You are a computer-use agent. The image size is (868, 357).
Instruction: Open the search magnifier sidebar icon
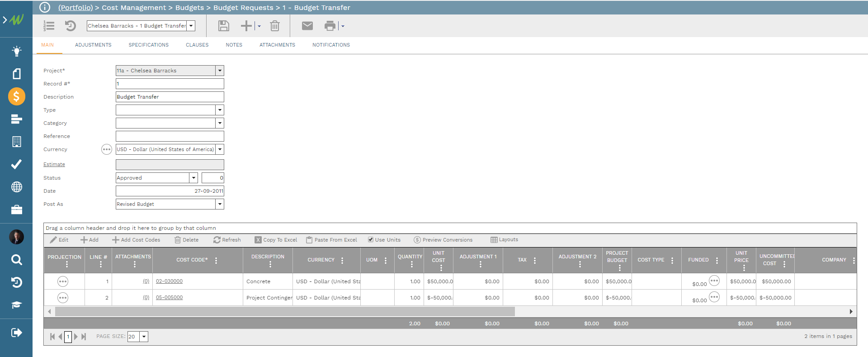[x=16, y=260]
